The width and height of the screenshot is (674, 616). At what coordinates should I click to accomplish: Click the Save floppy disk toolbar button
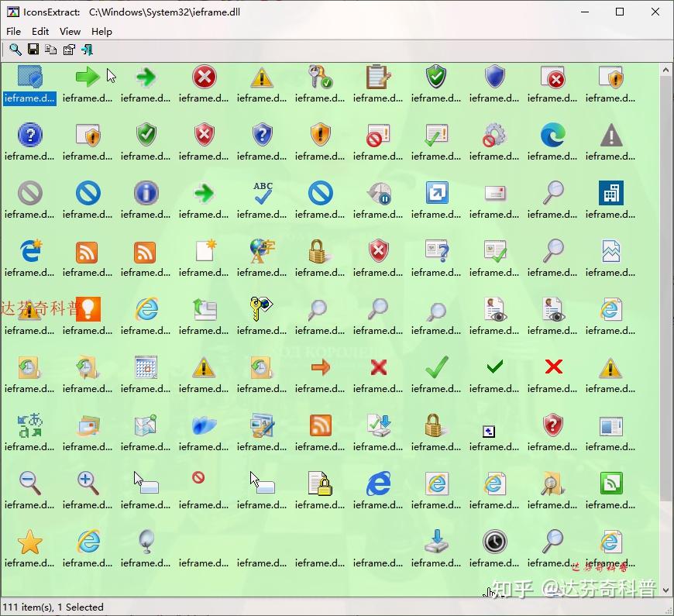33,50
